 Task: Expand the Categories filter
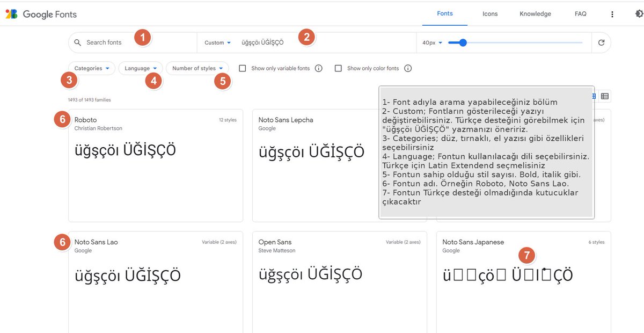pos(92,68)
